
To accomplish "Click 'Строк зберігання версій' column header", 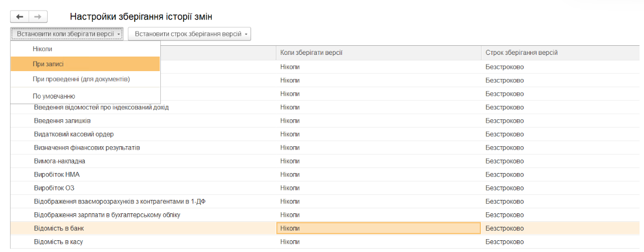I will (x=521, y=53).
